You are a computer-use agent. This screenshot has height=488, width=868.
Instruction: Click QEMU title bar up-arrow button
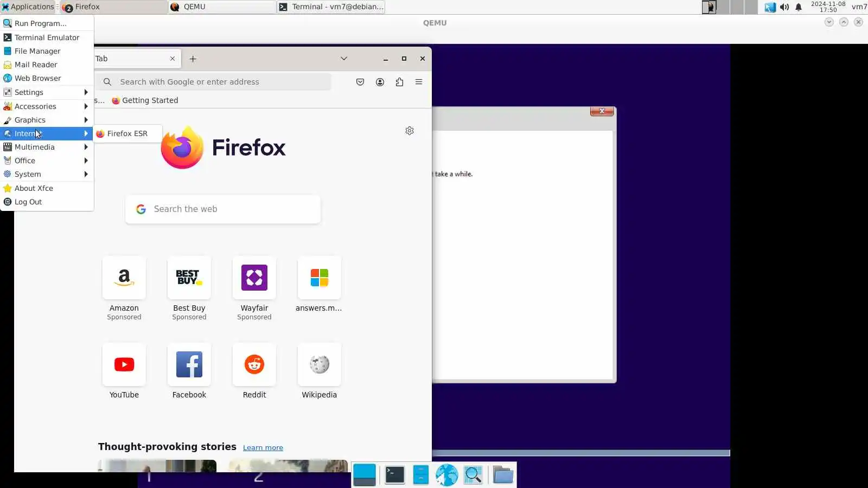844,22
